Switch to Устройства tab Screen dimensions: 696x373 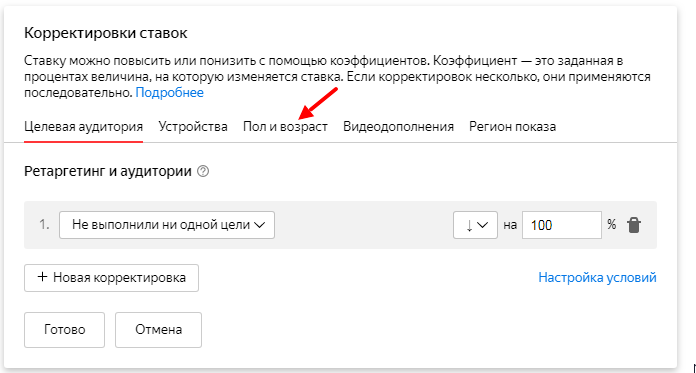click(193, 127)
